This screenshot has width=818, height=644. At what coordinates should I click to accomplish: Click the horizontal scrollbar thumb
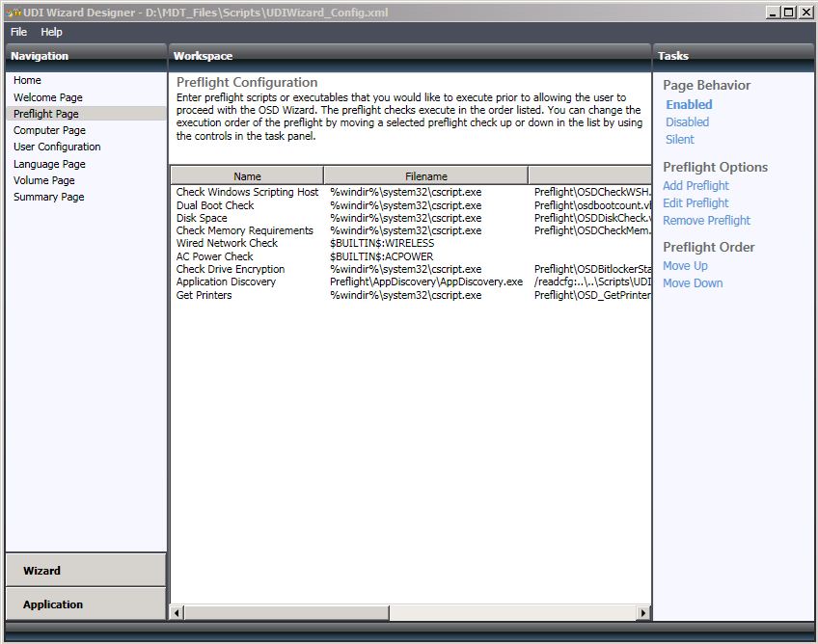286,613
